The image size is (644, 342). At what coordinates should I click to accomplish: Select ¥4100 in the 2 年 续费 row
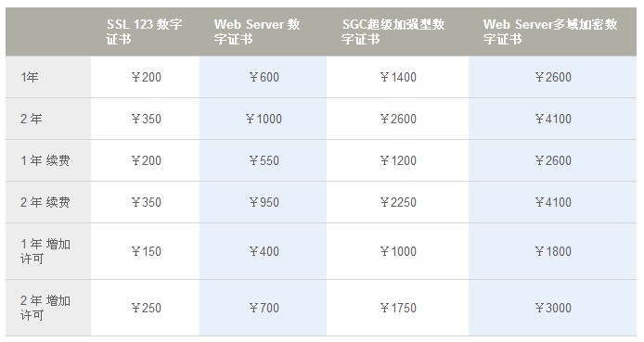tap(553, 202)
